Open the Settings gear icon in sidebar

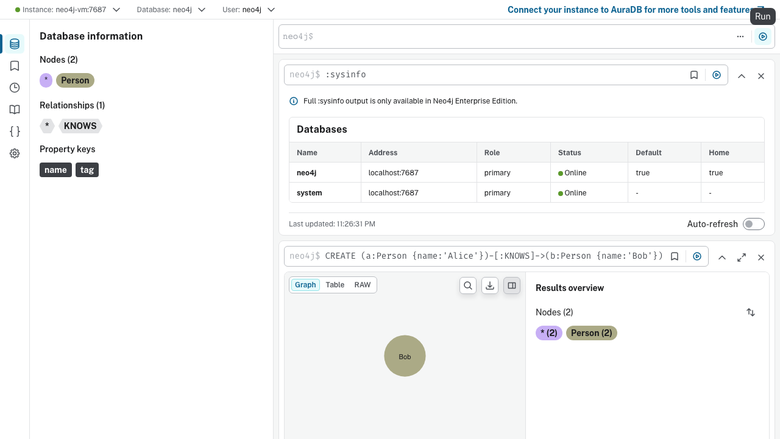(14, 153)
